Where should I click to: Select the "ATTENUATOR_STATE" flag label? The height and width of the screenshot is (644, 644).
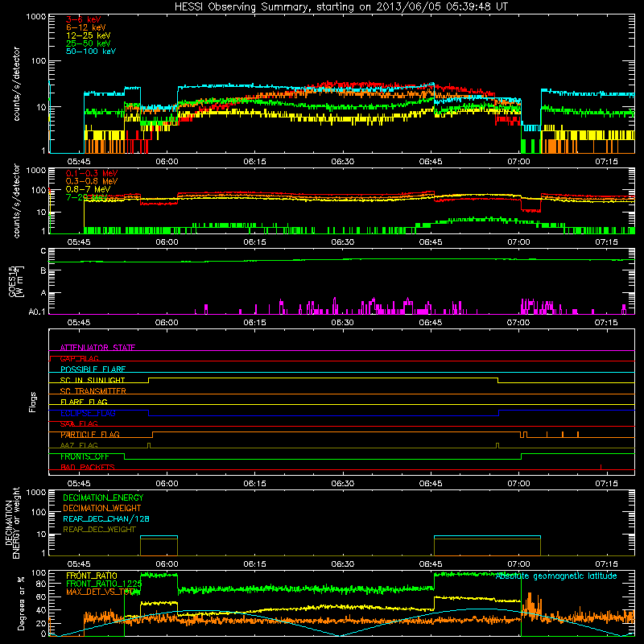[97, 348]
